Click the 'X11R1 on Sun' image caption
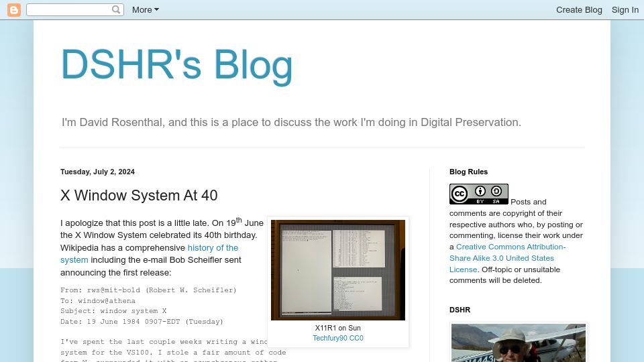The image size is (644, 362). (x=338, y=328)
